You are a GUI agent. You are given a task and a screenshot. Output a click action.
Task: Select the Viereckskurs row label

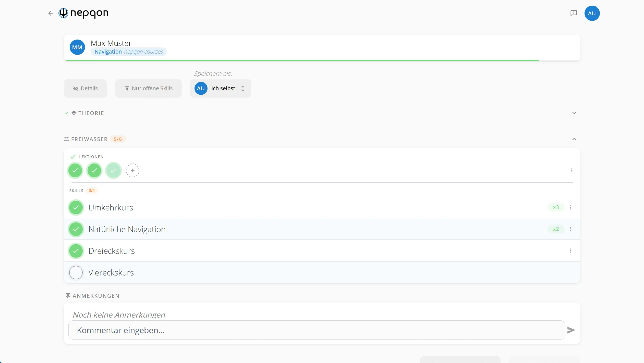pos(111,272)
